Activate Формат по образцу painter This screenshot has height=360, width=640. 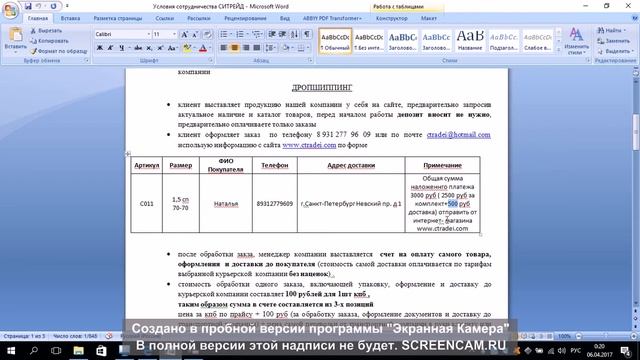click(59, 51)
